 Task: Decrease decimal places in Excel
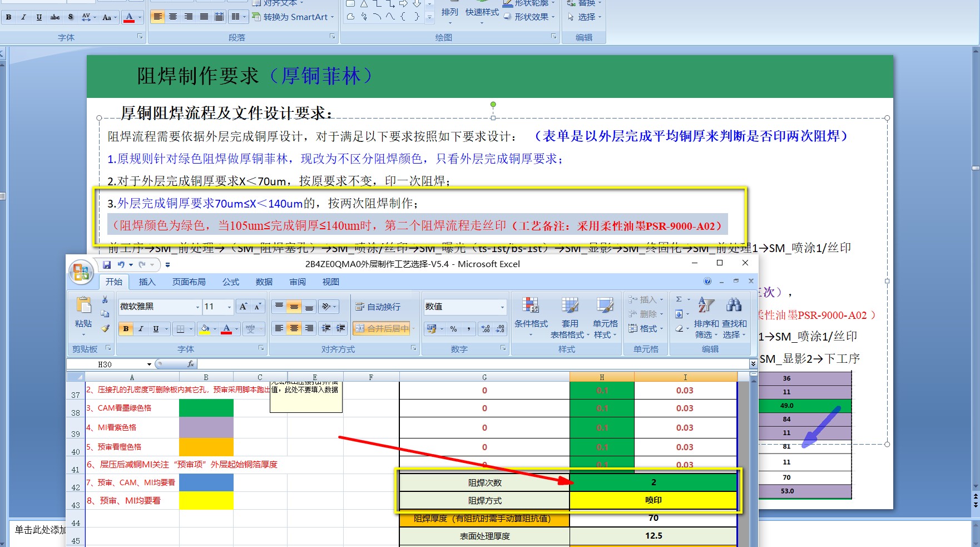(500, 329)
